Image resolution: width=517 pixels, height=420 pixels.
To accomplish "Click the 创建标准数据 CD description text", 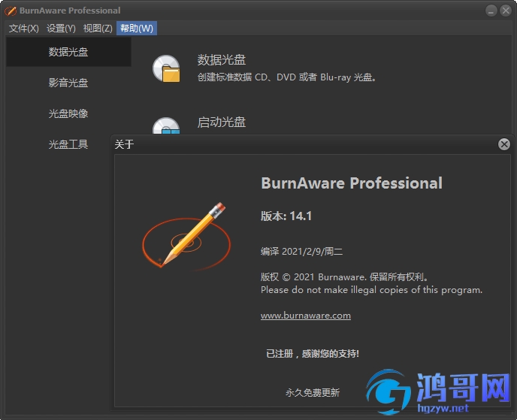I will [x=287, y=77].
